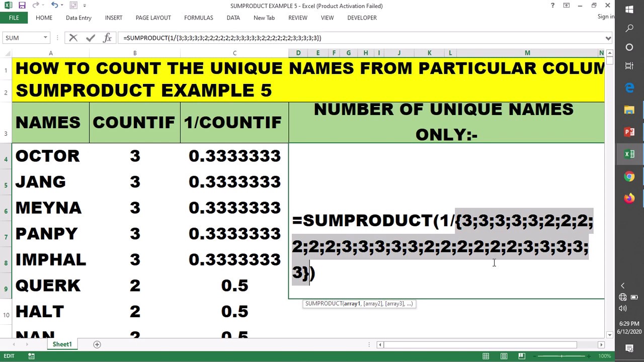Screen dimensions: 644x362
Task: Expand the Name Box dropdown
Action: pos(45,38)
